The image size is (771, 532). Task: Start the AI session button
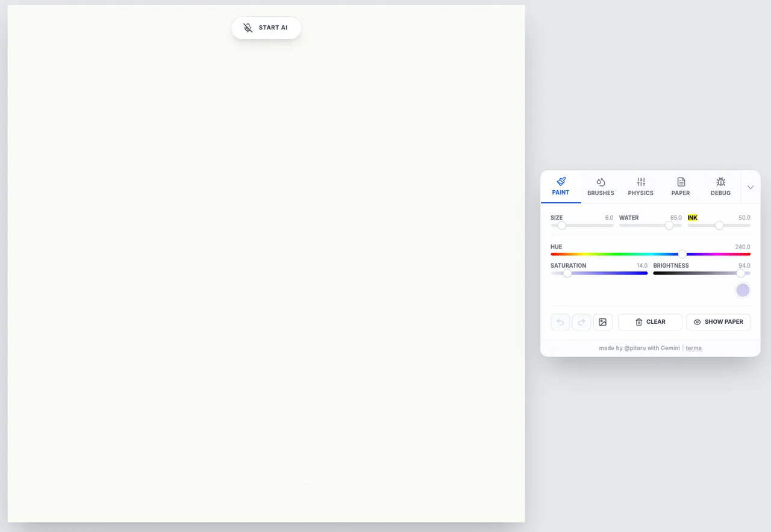tap(266, 28)
